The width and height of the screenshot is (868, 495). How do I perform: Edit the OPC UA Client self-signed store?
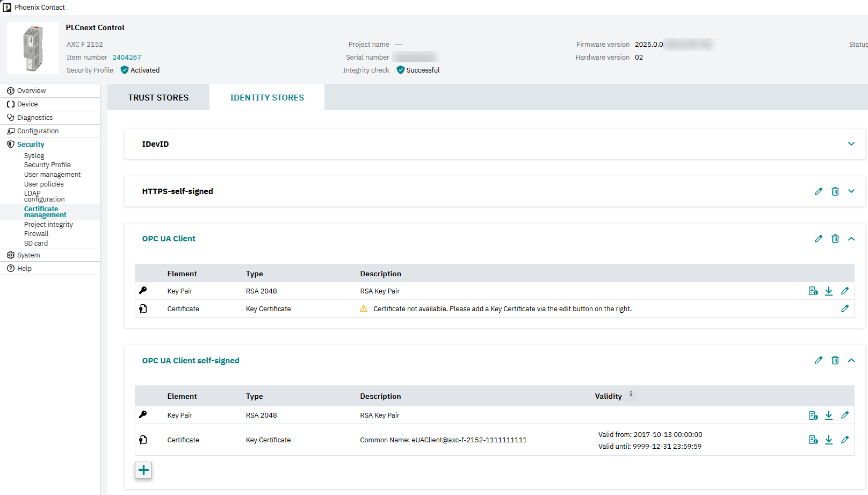click(x=819, y=360)
